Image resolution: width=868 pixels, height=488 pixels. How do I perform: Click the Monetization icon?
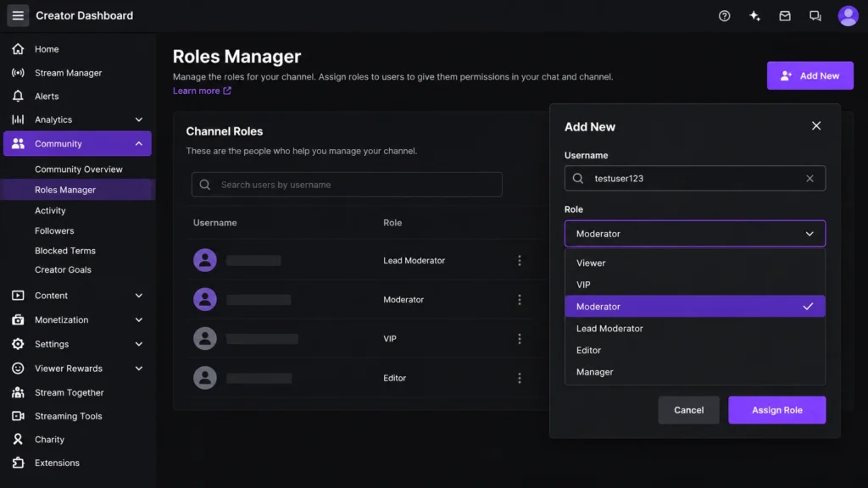[x=18, y=319]
